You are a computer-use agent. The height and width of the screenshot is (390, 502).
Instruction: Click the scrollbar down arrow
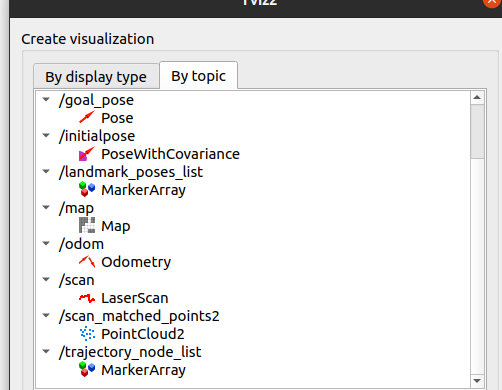[477, 381]
